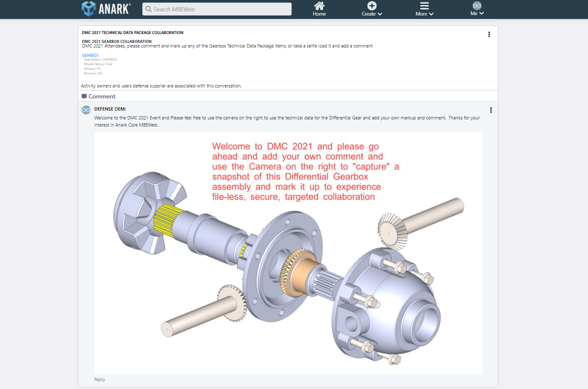Screen dimensions: 588x389
Task: Expand the Create dropdown chevron
Action: [380, 14]
